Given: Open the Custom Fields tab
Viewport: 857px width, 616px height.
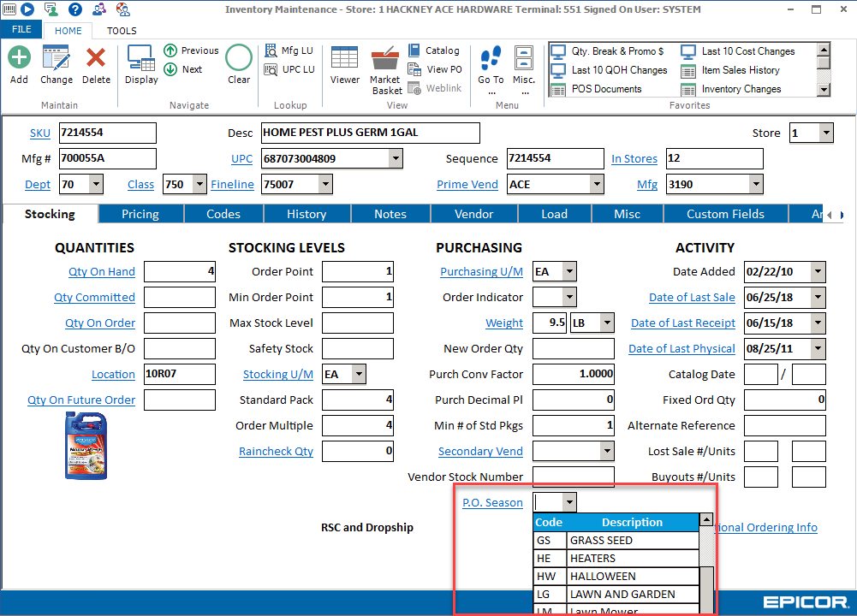Looking at the screenshot, I should [725, 214].
